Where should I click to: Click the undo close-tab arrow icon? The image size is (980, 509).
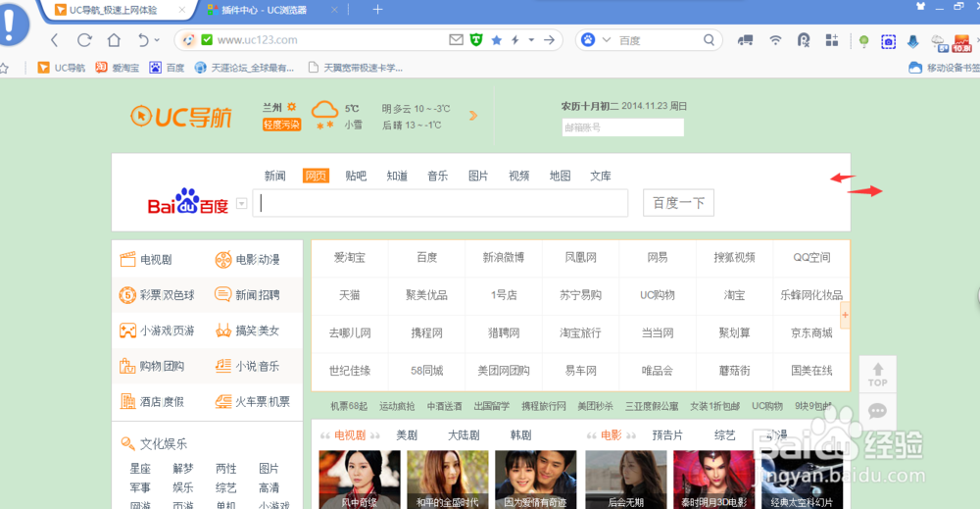click(x=143, y=40)
